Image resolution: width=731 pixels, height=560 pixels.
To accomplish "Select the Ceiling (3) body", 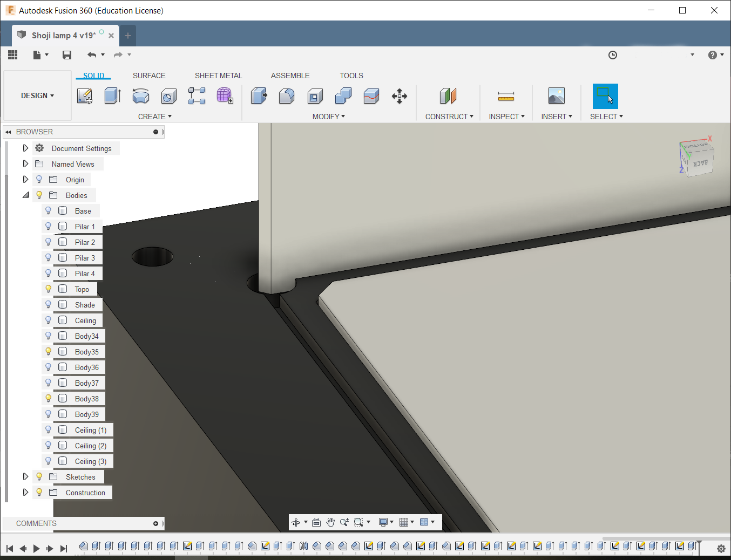I will coord(91,461).
